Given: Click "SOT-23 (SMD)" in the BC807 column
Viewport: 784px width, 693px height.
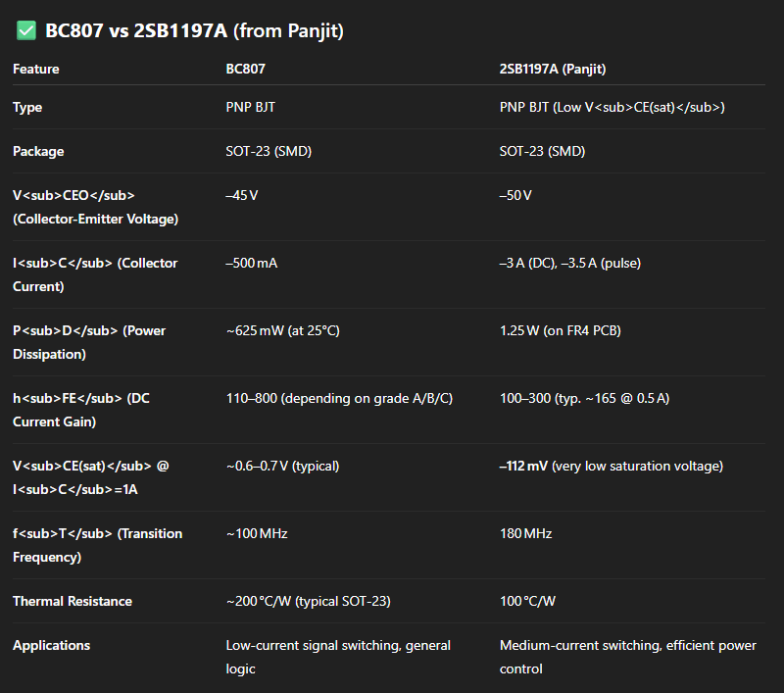Looking at the screenshot, I should click(269, 151).
